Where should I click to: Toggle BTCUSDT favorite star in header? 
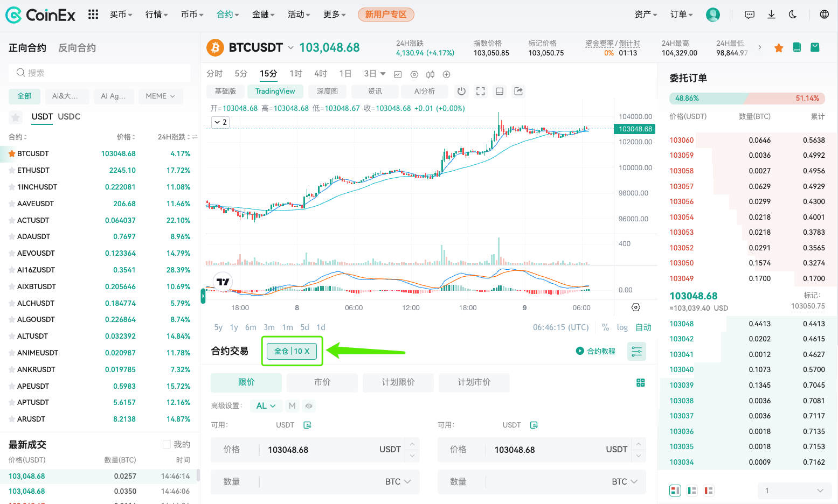779,48
